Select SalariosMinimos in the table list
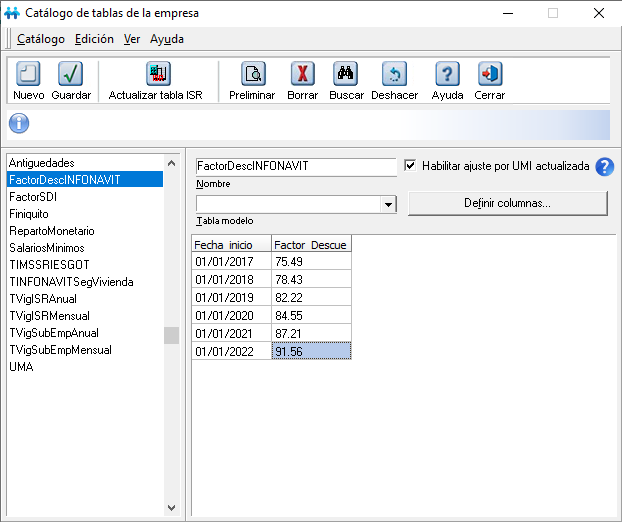This screenshot has height=522, width=622. [85, 248]
